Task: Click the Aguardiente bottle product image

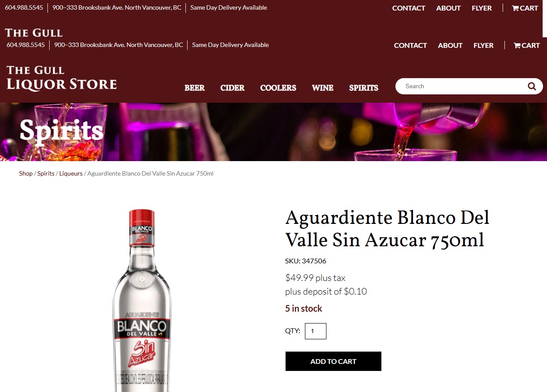Action: 141,300
